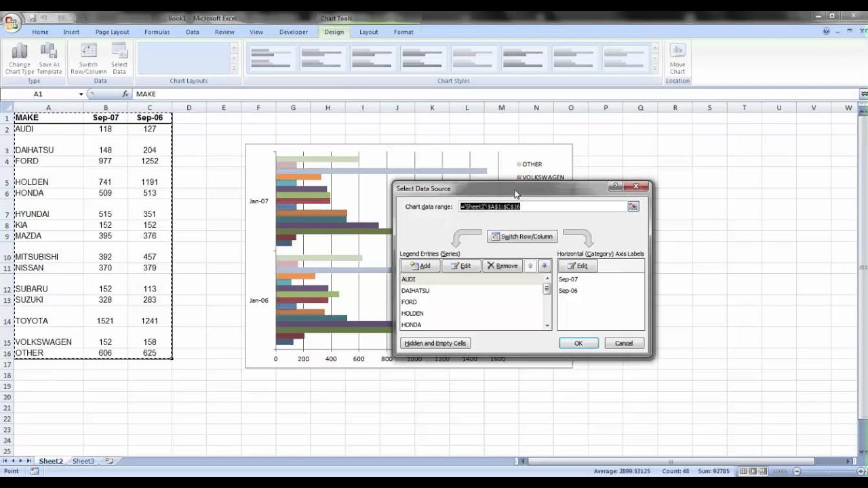This screenshot has width=868, height=488.
Task: Move series up arrow in dialog
Action: [530, 266]
